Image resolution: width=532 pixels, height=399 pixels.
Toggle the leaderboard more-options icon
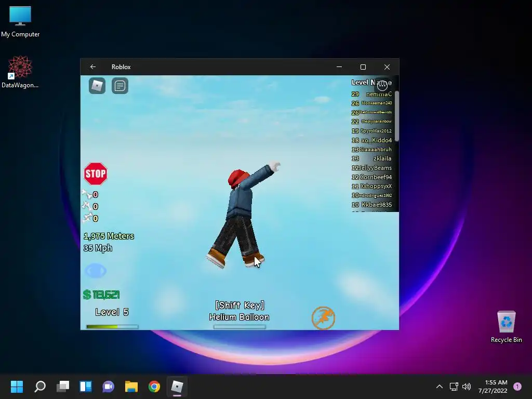[382, 85]
